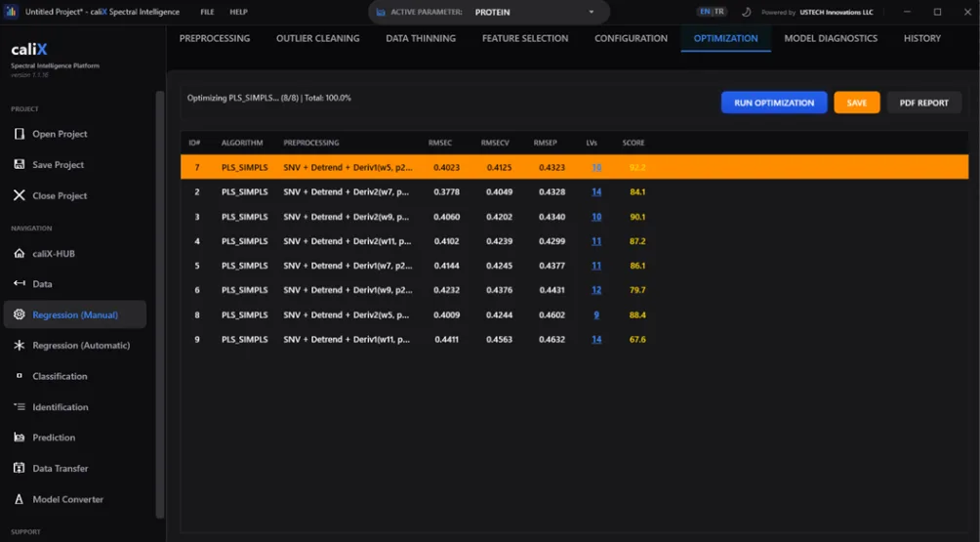Switch to the PREPROCESSING tab

[x=215, y=38]
